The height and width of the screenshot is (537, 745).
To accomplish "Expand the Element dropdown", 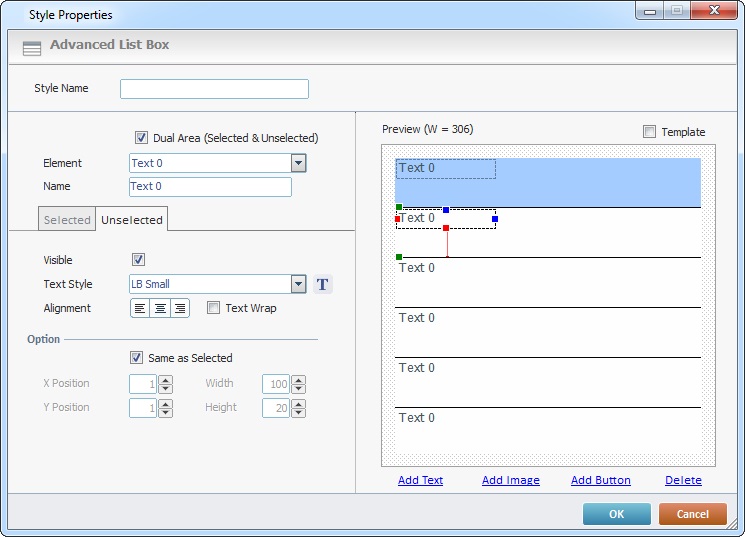I will (x=298, y=164).
